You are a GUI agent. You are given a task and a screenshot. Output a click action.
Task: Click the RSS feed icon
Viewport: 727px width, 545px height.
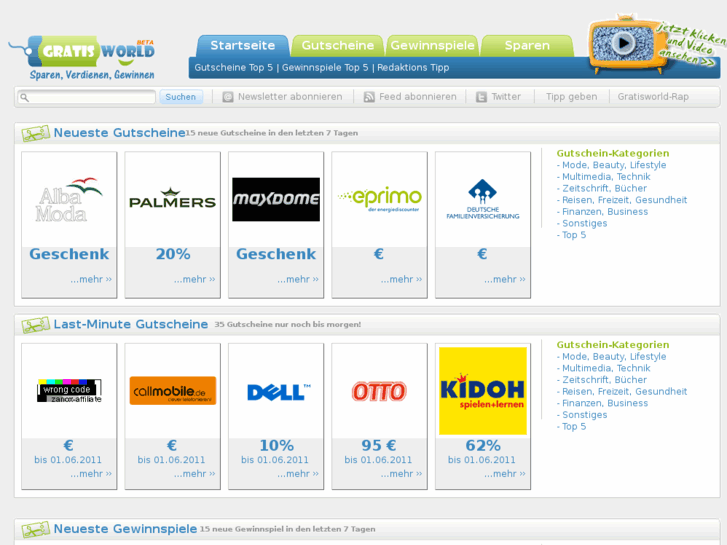click(369, 97)
